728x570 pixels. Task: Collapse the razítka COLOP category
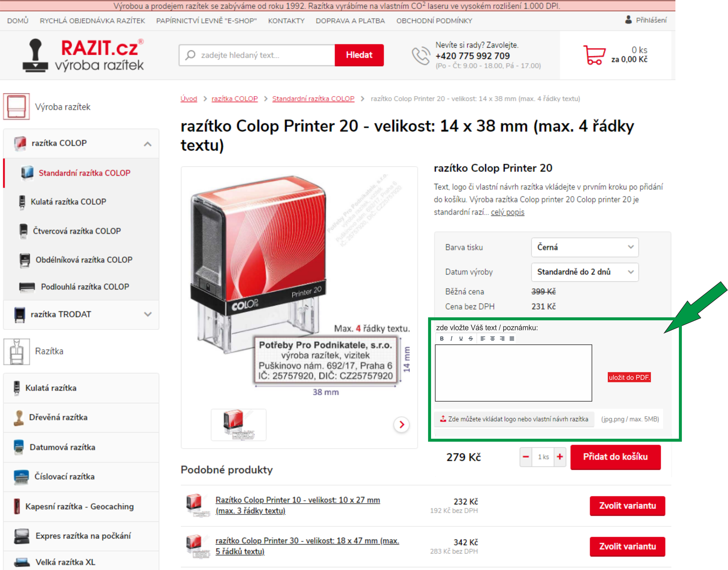tap(148, 144)
